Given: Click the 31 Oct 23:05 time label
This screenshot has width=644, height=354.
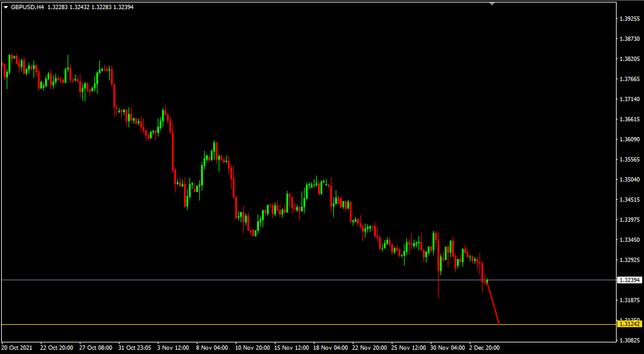Looking at the screenshot, I should (x=133, y=348).
